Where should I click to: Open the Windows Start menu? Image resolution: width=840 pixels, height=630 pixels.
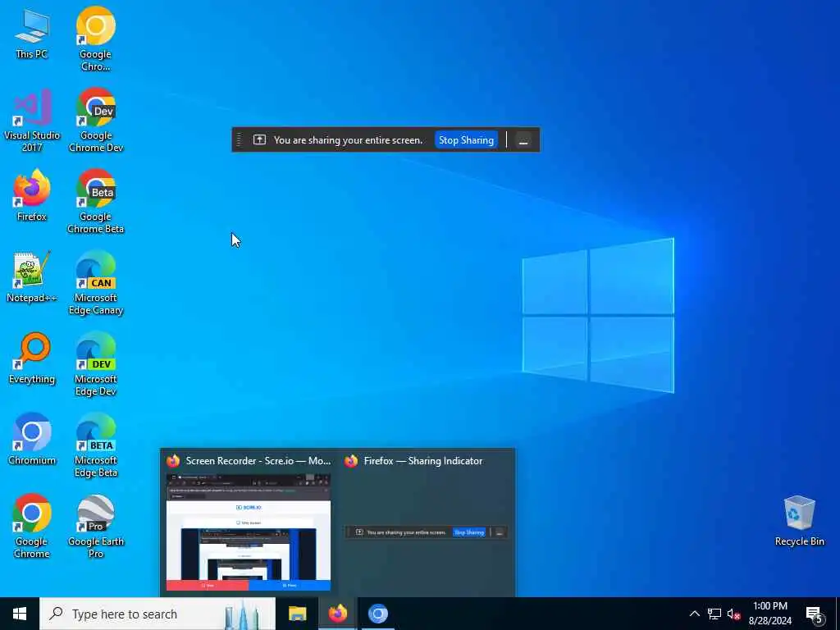tap(20, 614)
